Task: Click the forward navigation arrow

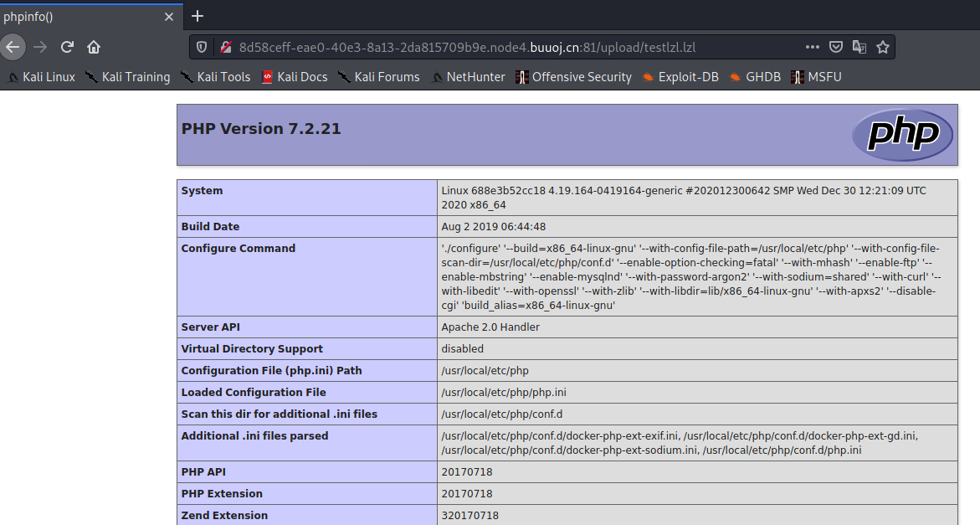Action: pyautogui.click(x=40, y=47)
